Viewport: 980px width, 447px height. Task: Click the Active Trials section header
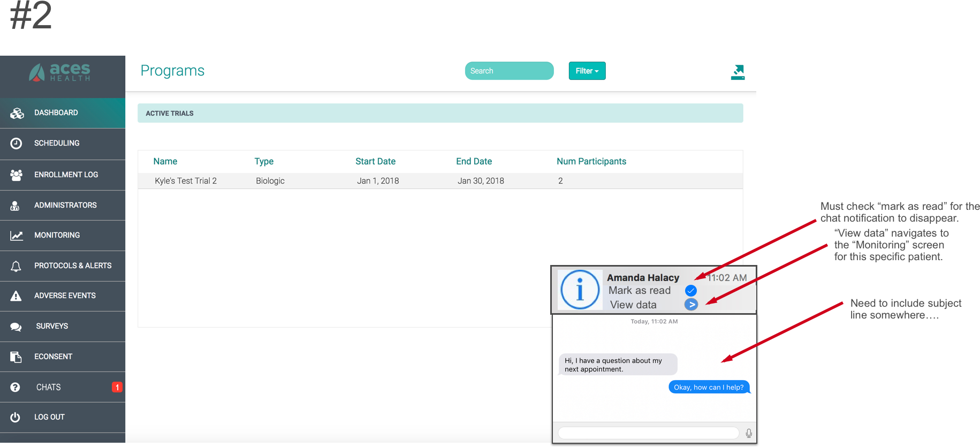pyautogui.click(x=440, y=113)
